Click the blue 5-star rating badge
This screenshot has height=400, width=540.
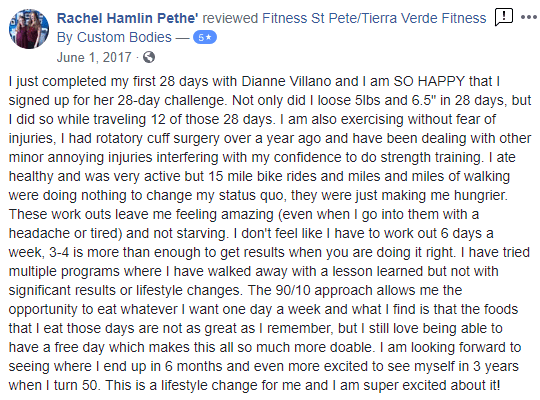205,37
